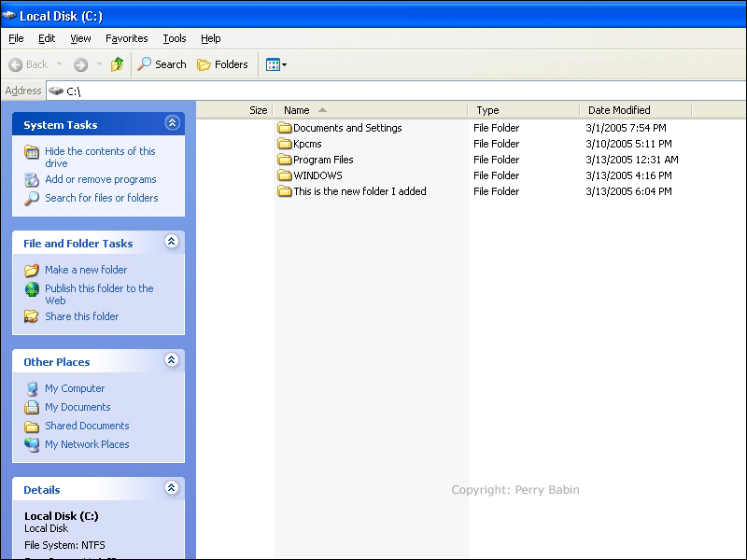Select the 'WINDOWS' folder name

(317, 175)
